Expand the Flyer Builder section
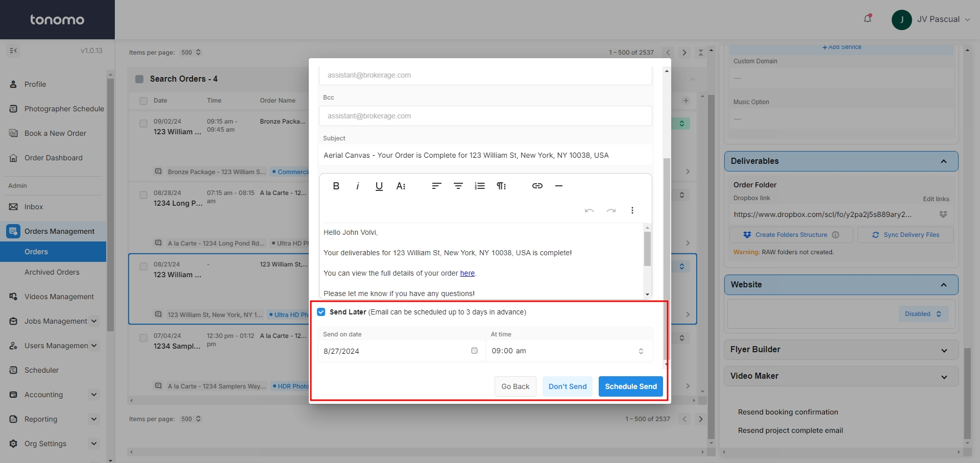980x463 pixels. (944, 350)
